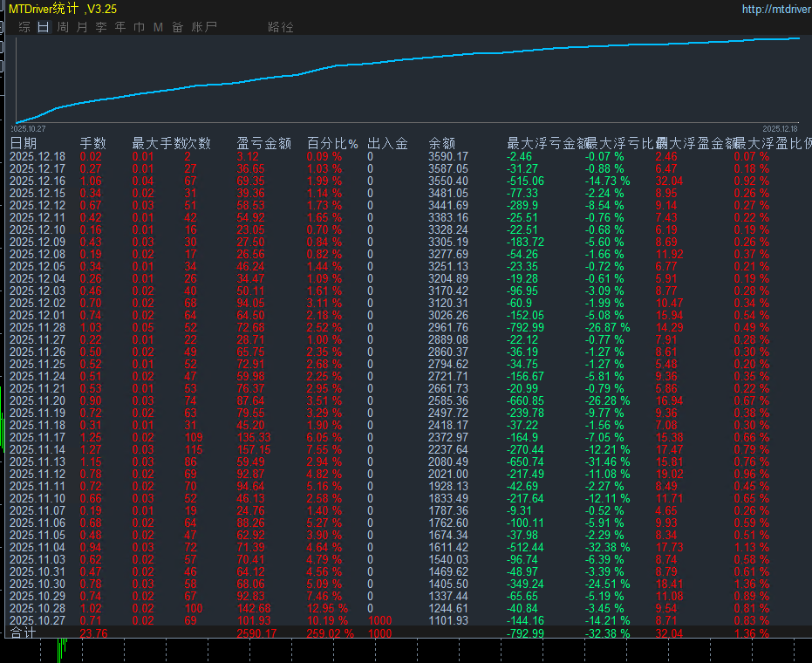Viewport: 812px width, 663px height.
Task: Click the 日期 column header
Action: [x=24, y=143]
